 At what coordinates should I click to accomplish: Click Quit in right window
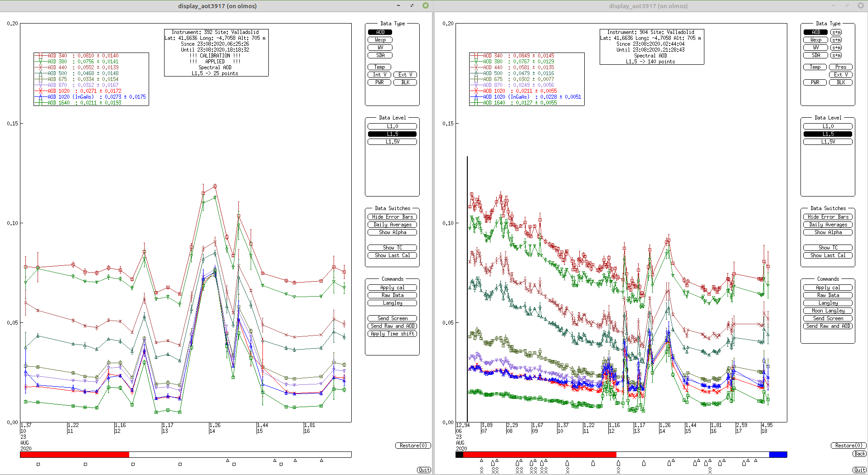pyautogui.click(x=859, y=470)
